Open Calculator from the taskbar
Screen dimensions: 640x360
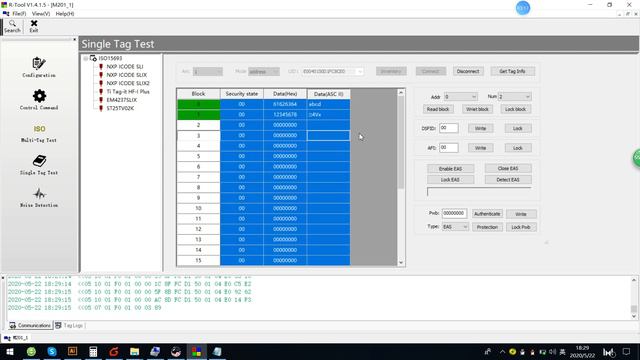click(x=93, y=351)
